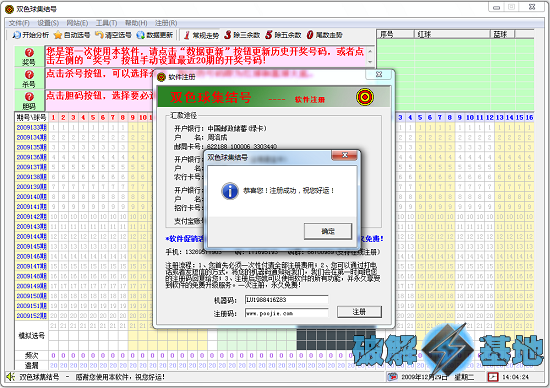Viewport: 550px width, 388px height.
Task: Click the 序号 column header
Action: click(396, 34)
